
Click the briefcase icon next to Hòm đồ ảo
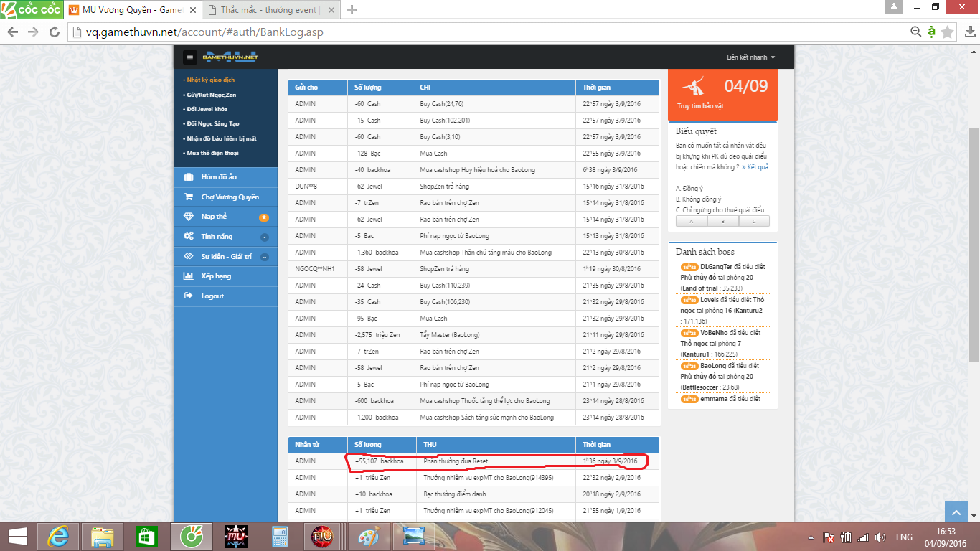click(x=189, y=177)
